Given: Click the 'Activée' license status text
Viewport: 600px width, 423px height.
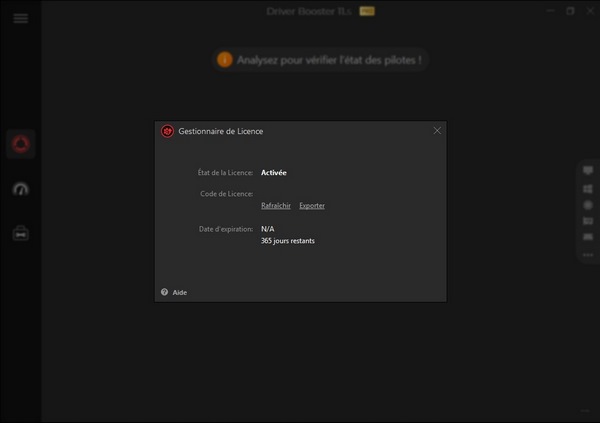Looking at the screenshot, I should [274, 173].
